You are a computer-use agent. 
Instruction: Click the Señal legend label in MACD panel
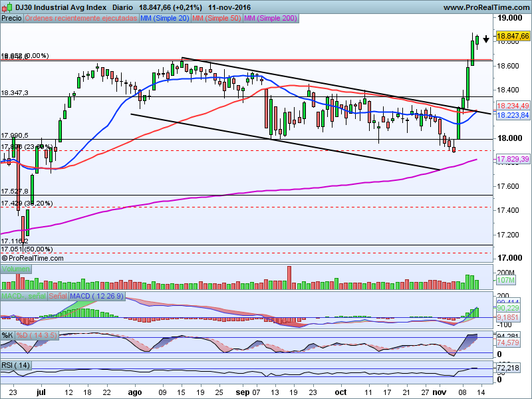point(58,296)
